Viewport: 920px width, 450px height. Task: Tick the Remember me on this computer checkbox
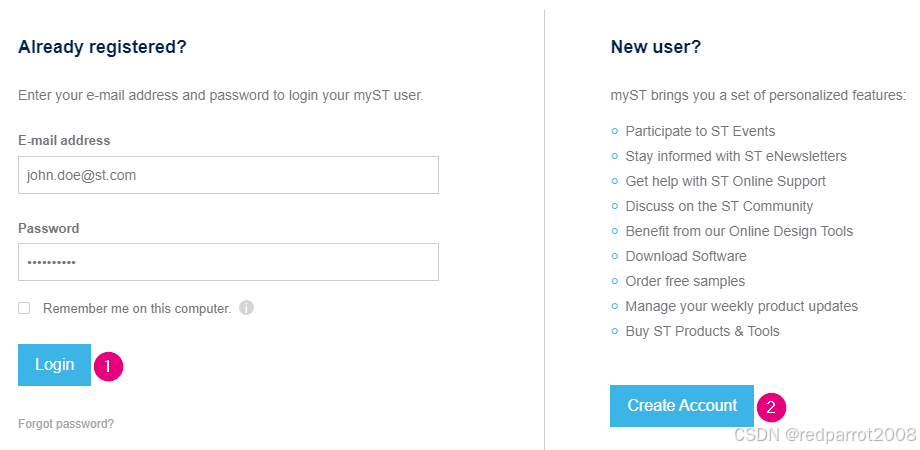click(24, 308)
